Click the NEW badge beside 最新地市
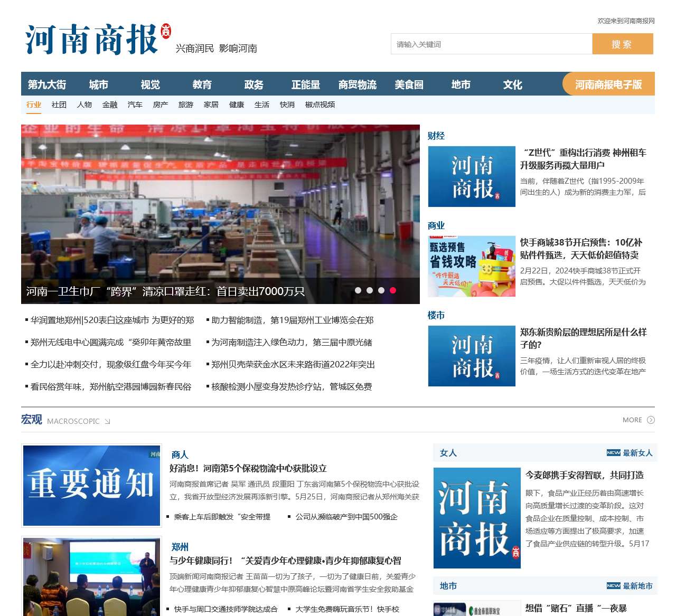Screen dimensions: 676x616 [x=613, y=586]
